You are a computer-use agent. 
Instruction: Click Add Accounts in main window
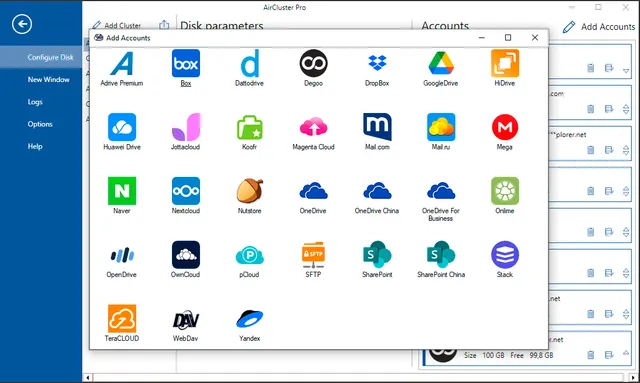[599, 27]
